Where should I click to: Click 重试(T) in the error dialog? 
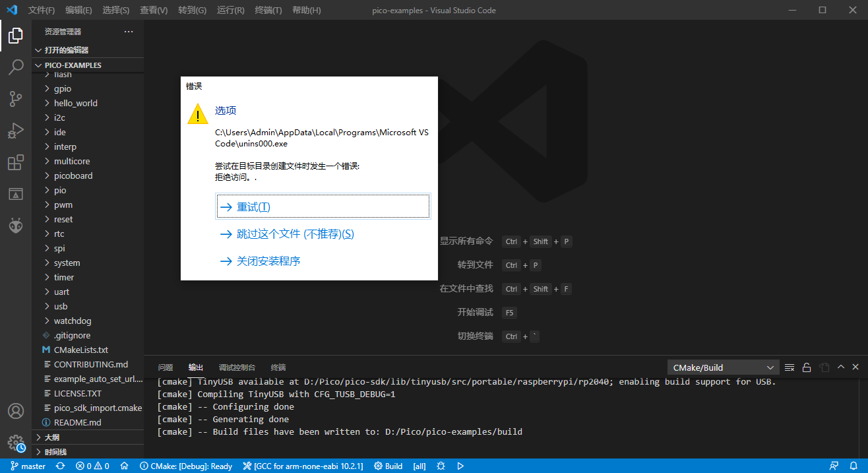coord(323,206)
